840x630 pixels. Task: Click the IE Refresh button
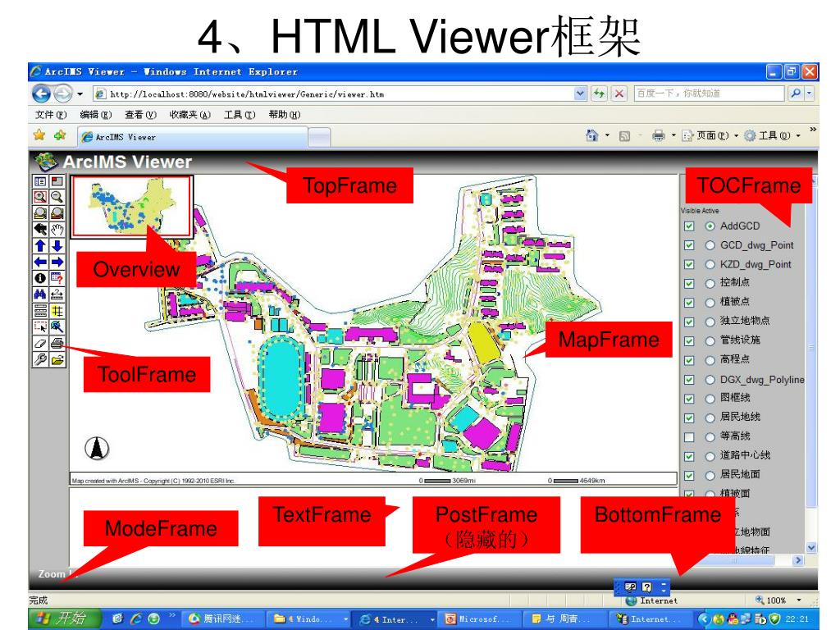tap(599, 94)
